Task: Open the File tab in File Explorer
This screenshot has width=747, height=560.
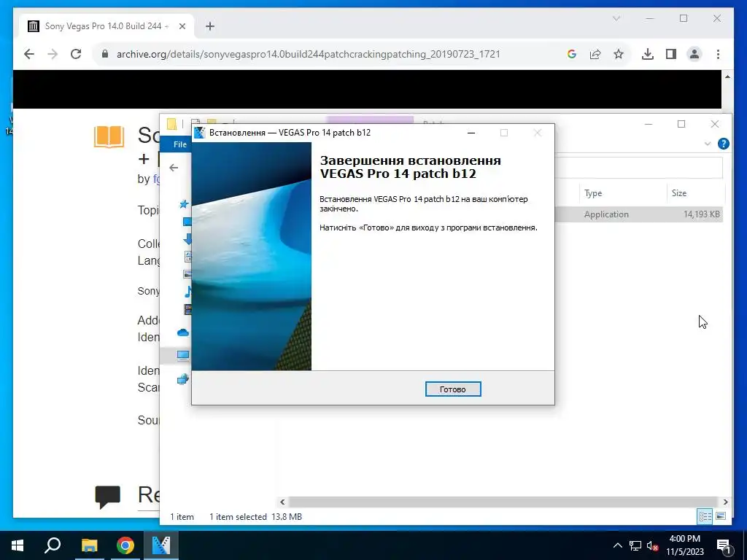Action: [179, 144]
